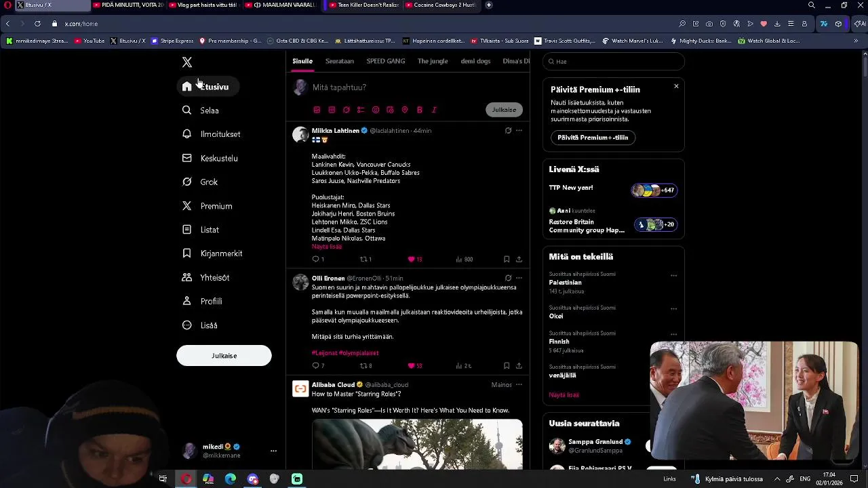Screen dimensions: 868x488
Task: Click Päivitä Premium+-tiliin button
Action: [x=593, y=138]
